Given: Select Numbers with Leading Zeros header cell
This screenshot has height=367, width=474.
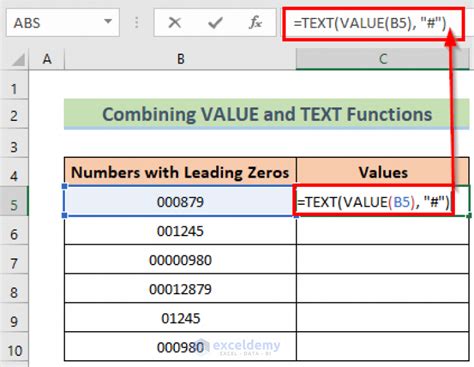Looking at the screenshot, I should (x=180, y=172).
